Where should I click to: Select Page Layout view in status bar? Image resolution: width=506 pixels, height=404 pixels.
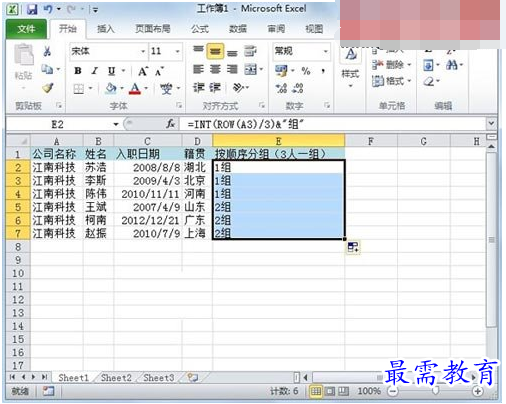pos(330,391)
